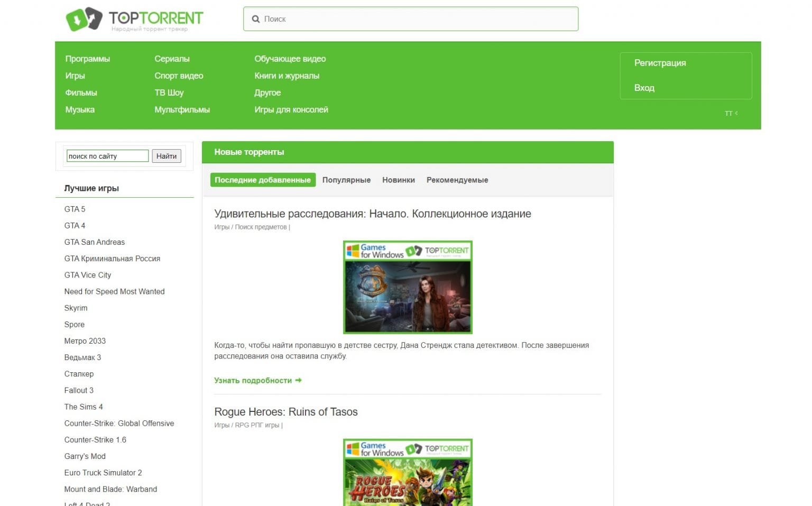Open the Фильмы category
Screen dimensions: 812x506
coord(81,93)
